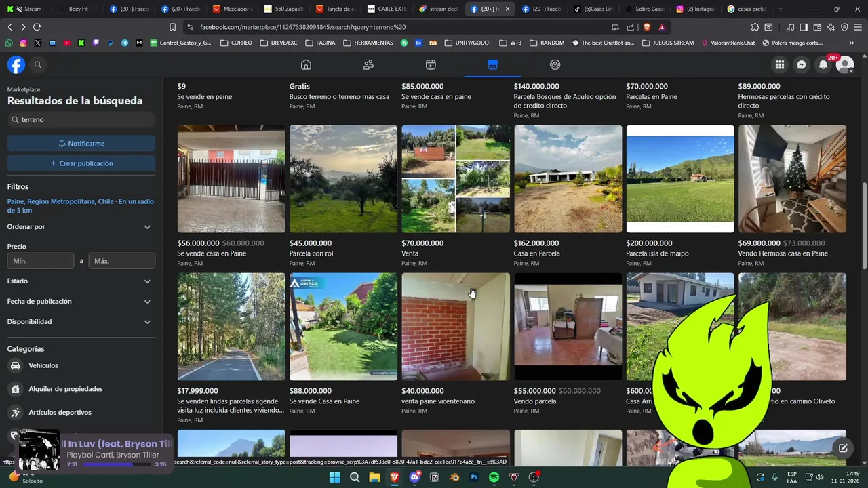Click the Brave Shields lion icon
This screenshot has height=488, width=868.
click(646, 27)
